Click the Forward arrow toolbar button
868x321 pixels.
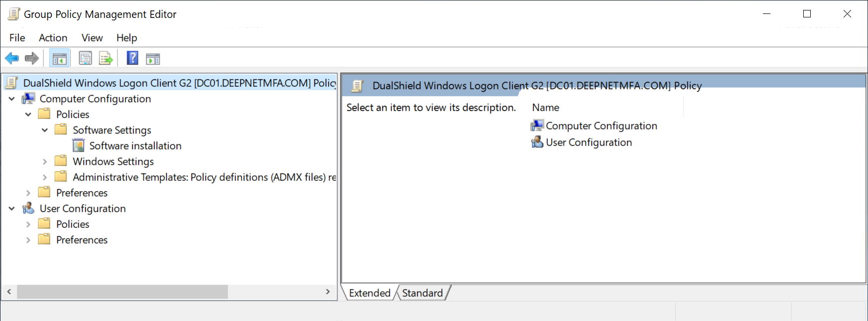pos(32,59)
